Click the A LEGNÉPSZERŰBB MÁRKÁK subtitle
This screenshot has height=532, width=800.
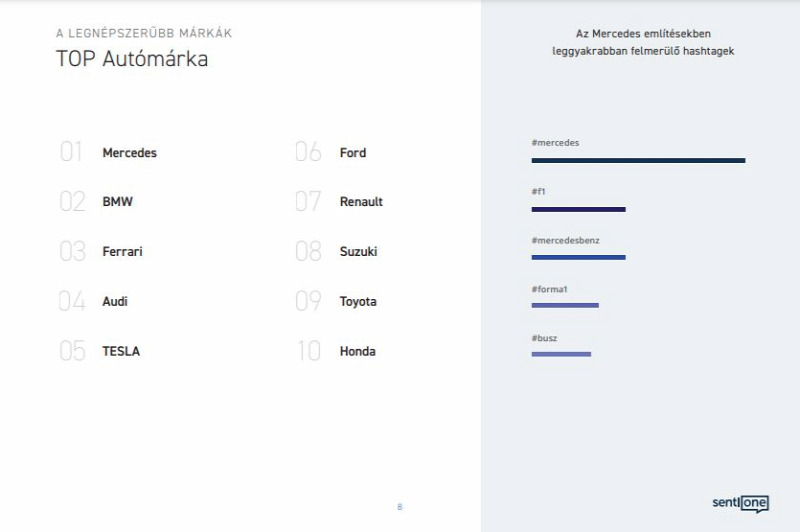tap(144, 33)
